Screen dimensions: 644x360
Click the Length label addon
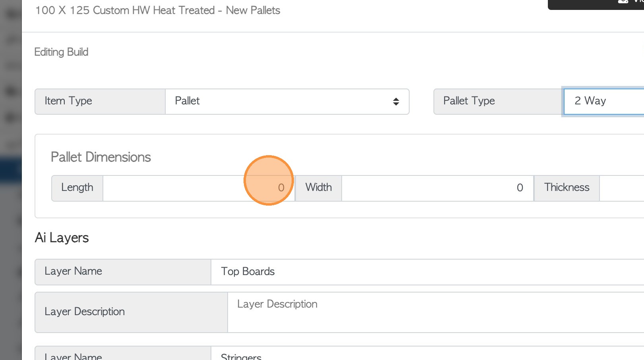[77, 188]
